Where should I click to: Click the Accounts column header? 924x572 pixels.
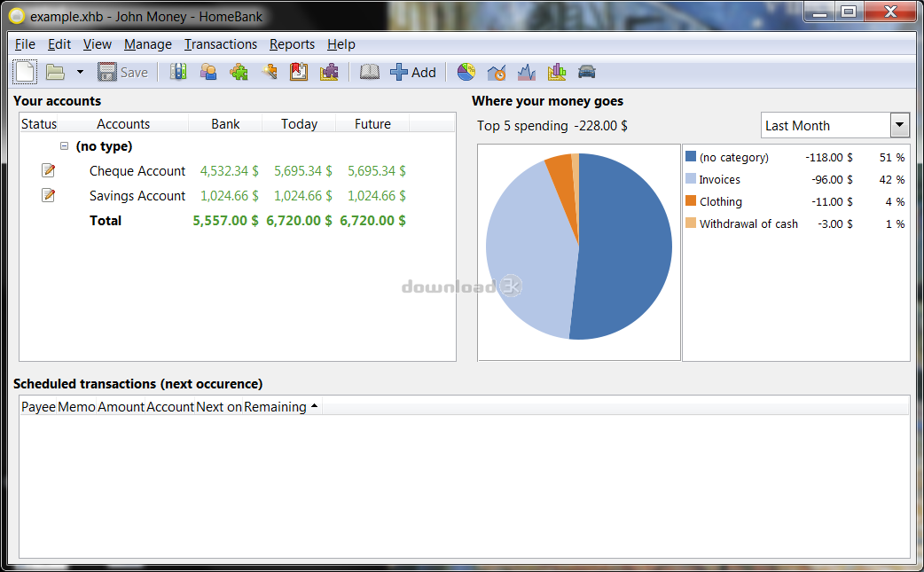(x=123, y=123)
